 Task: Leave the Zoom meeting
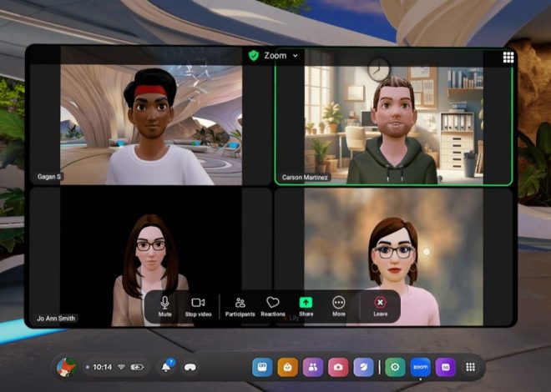click(380, 306)
